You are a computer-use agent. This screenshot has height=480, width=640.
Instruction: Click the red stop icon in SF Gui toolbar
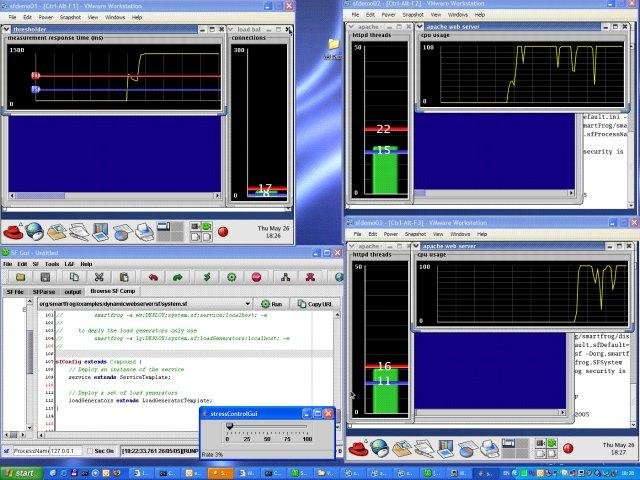pos(257,277)
